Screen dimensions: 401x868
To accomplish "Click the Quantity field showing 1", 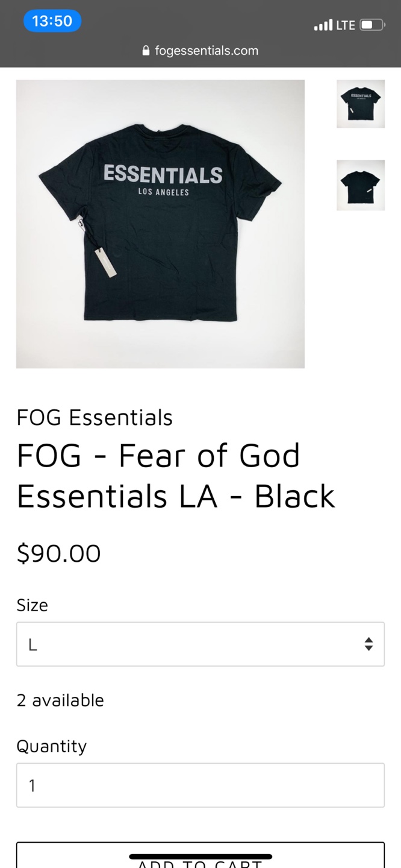I will 200,785.
